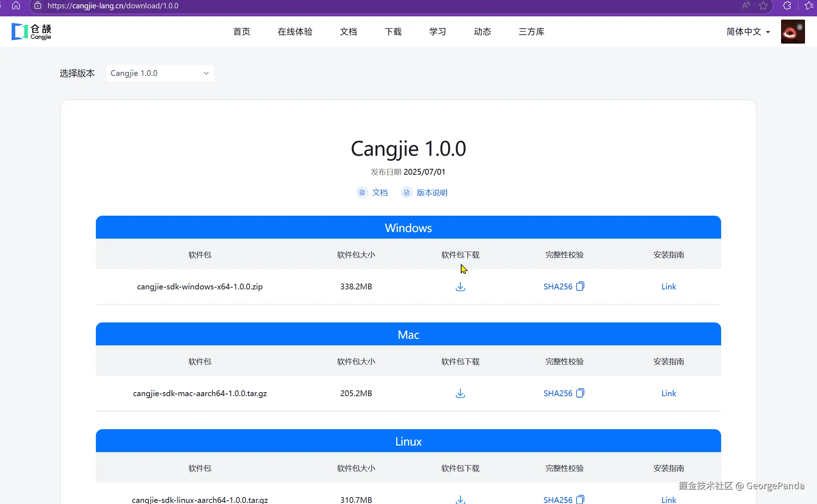Image resolution: width=817 pixels, height=504 pixels.
Task: Click the Cangjie logo in header
Action: click(x=31, y=32)
